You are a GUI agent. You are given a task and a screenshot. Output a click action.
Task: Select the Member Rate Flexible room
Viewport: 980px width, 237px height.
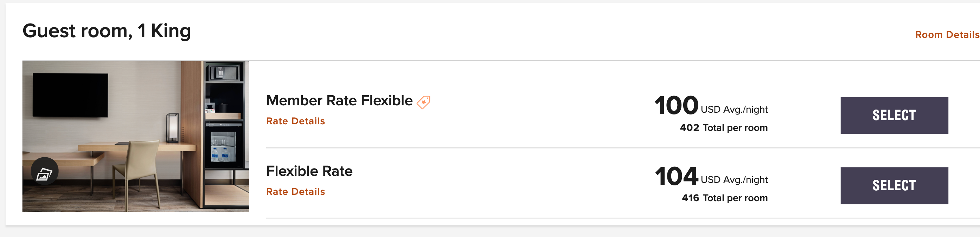(x=894, y=116)
